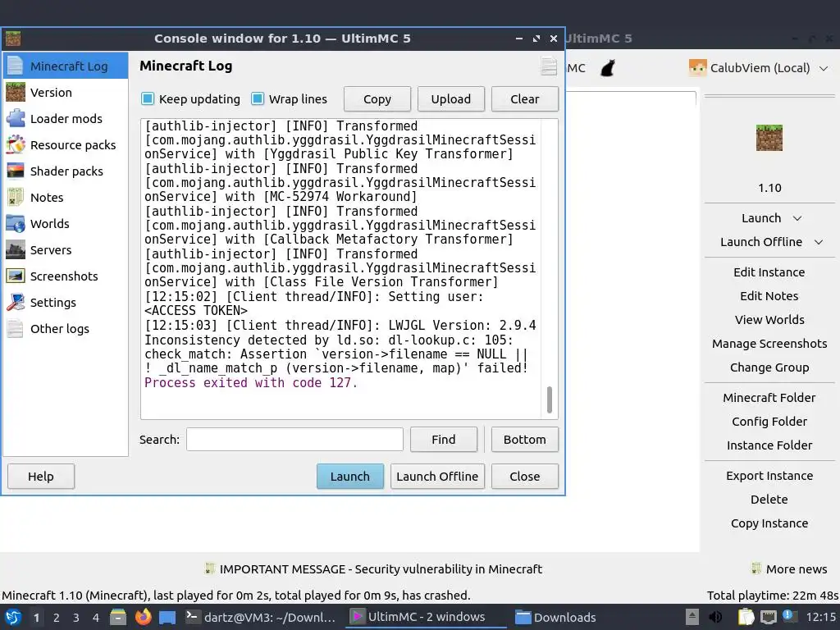The image size is (840, 630).
Task: Click the network monitor icon in system tray
Action: point(768,617)
